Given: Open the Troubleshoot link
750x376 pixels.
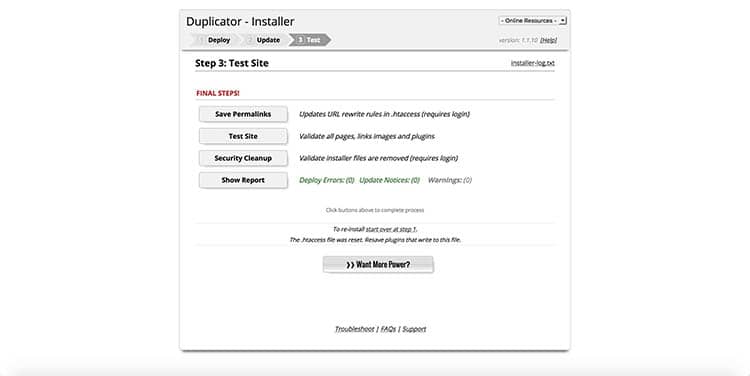Looking at the screenshot, I should click(354, 329).
